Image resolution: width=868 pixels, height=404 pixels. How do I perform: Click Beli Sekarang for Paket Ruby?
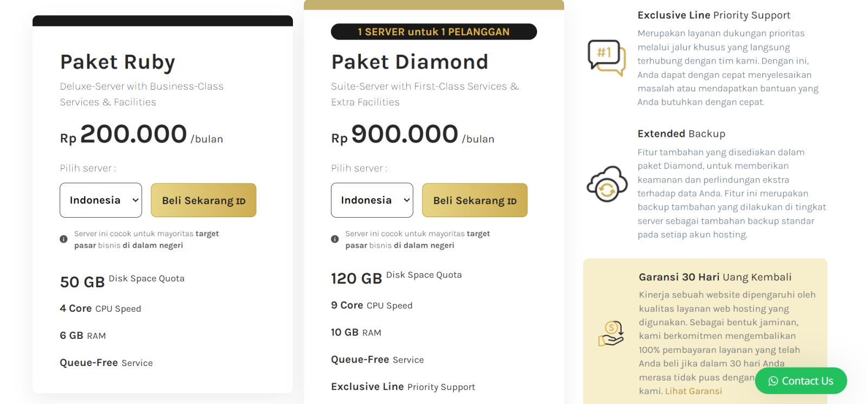click(203, 200)
